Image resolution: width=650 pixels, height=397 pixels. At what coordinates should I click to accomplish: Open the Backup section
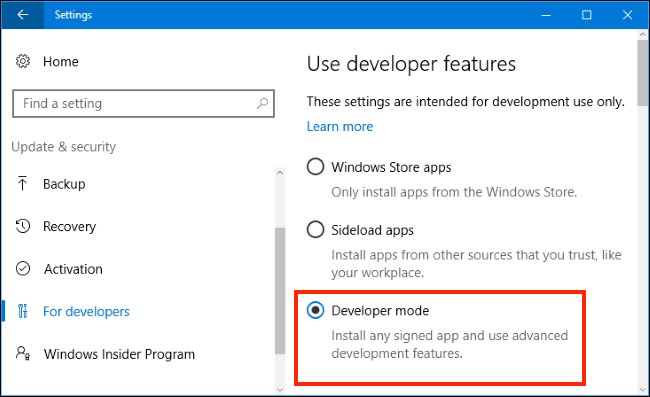tap(64, 184)
